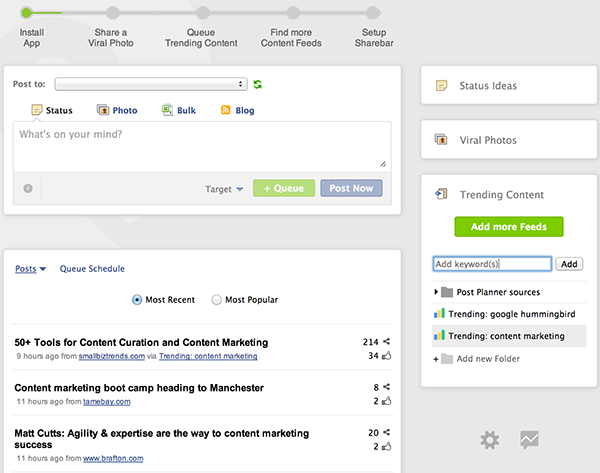The height and width of the screenshot is (473, 600).
Task: Click share icon next to 214 count
Action: pyautogui.click(x=386, y=341)
